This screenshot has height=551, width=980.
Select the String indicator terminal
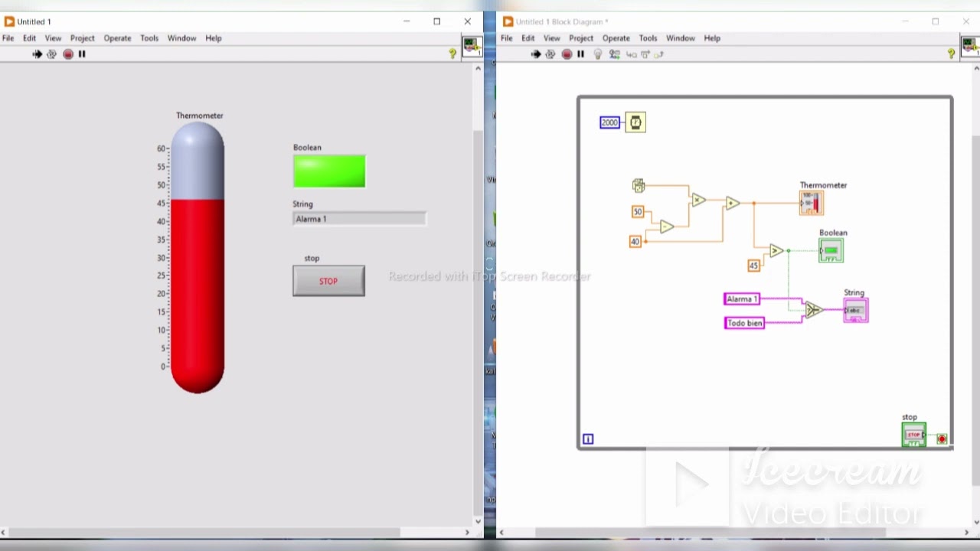855,310
